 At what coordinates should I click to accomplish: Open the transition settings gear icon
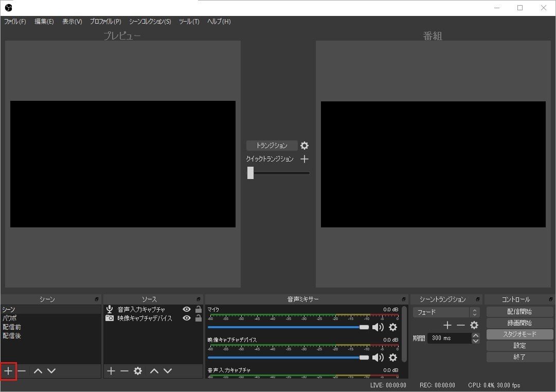click(x=304, y=146)
